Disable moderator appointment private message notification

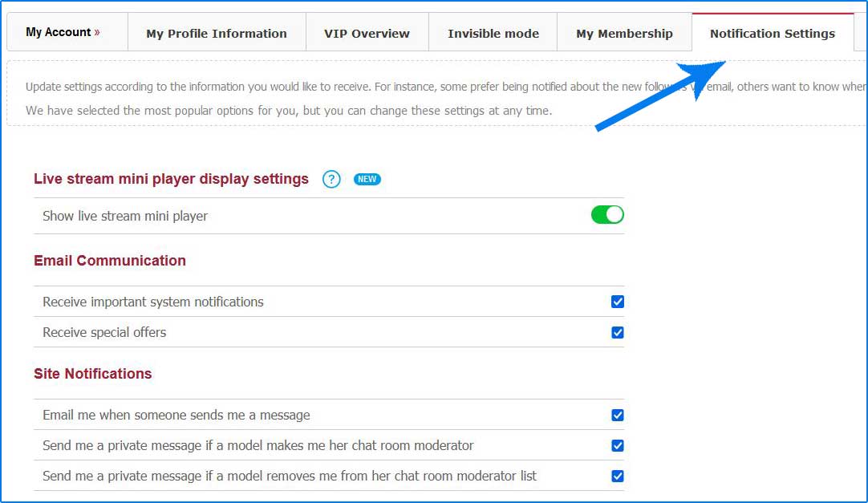pos(617,445)
